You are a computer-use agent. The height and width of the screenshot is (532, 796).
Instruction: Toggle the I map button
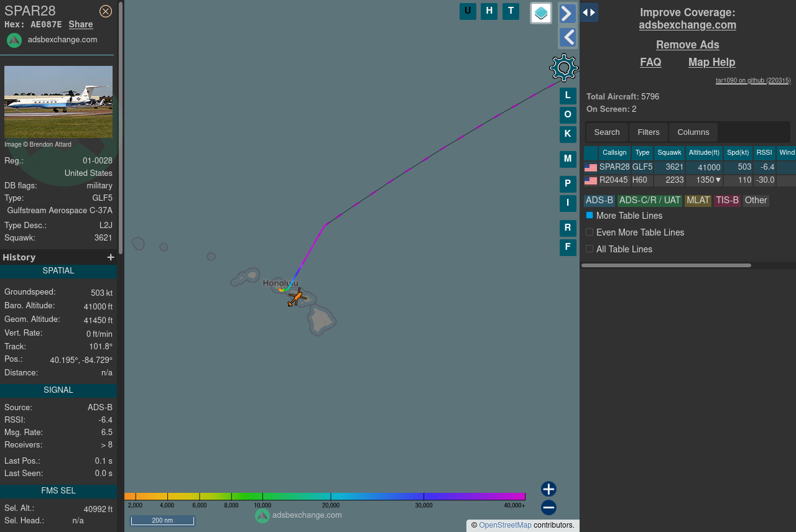pyautogui.click(x=568, y=203)
